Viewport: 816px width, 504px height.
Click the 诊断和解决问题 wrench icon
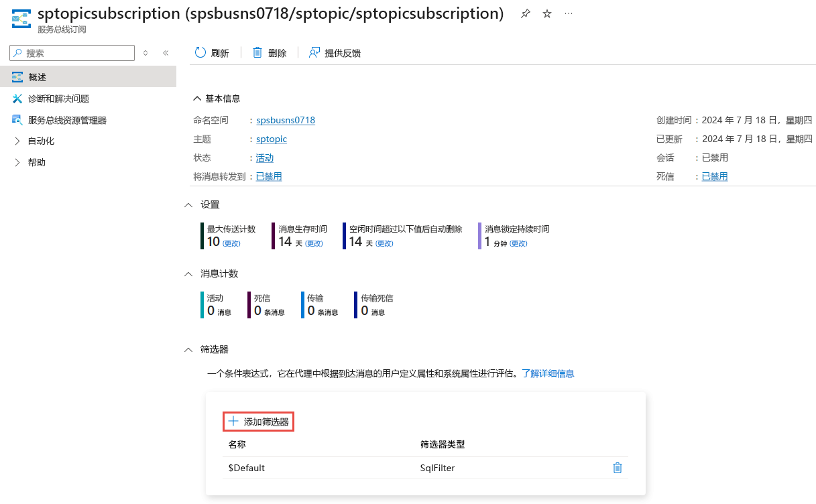pyautogui.click(x=17, y=99)
